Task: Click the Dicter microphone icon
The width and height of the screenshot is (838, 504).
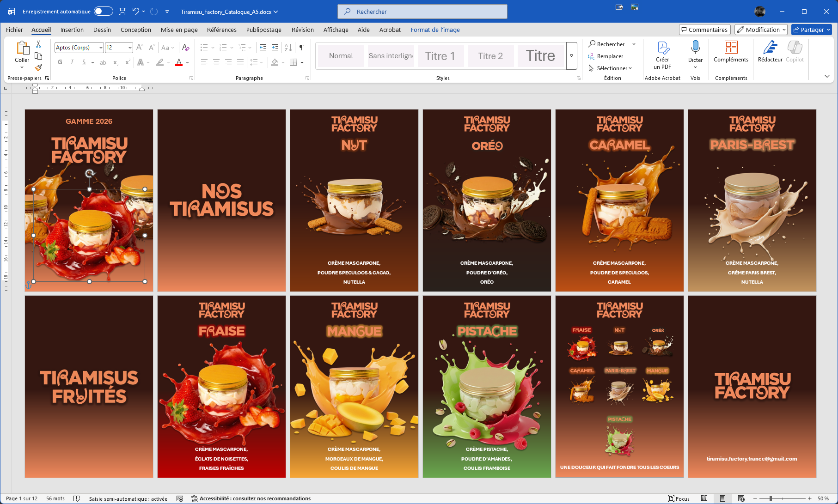Action: coord(695,47)
